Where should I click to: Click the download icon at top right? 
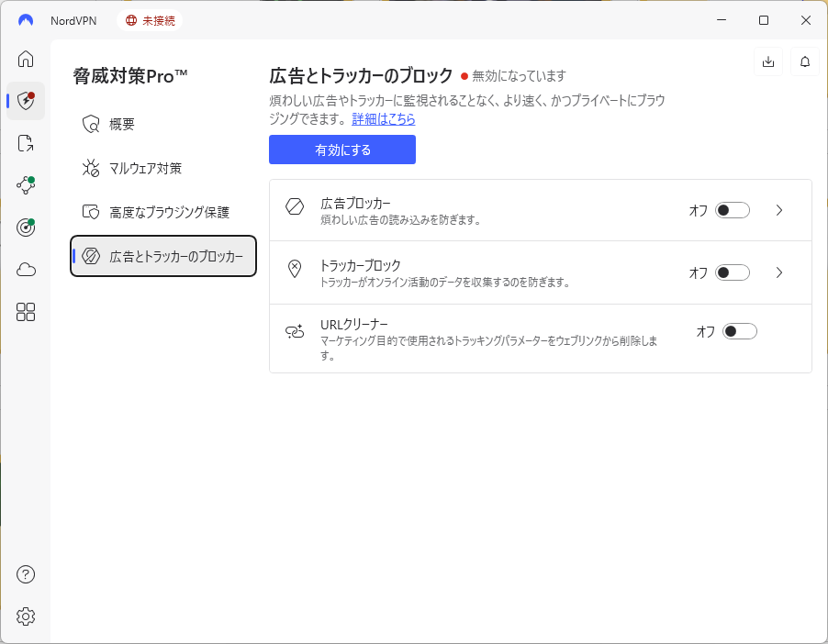[768, 61]
